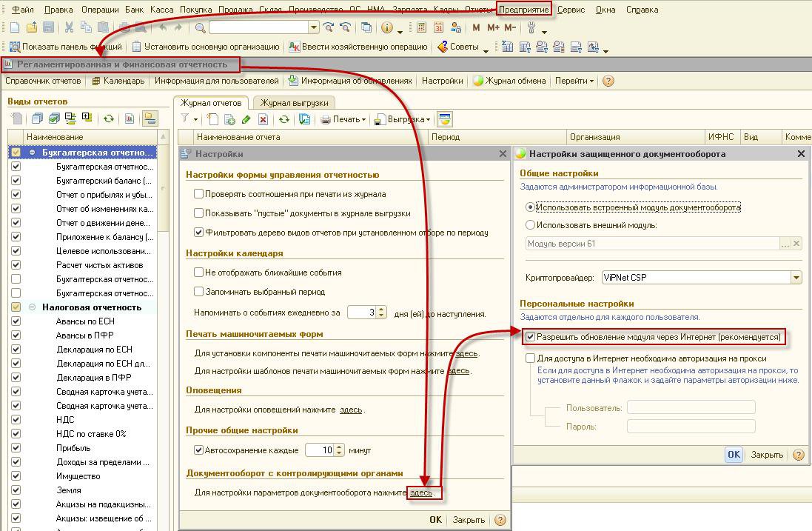The width and height of the screenshot is (812, 531).
Task: Click Ввести хозяйственную операцию
Action: (358, 47)
